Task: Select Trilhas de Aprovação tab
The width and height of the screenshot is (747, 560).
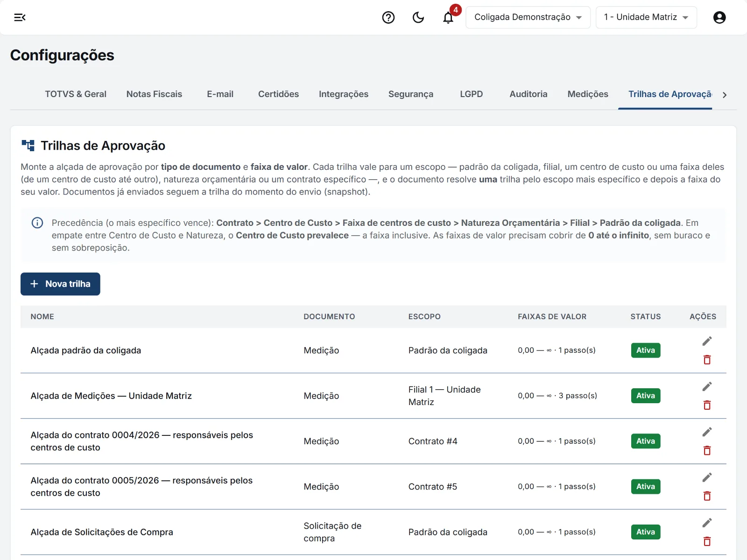Action: coord(665,94)
